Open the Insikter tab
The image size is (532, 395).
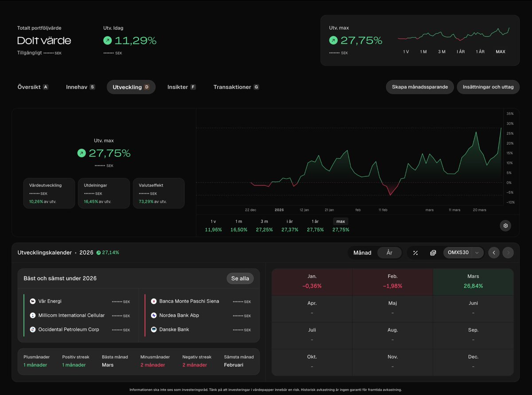181,87
